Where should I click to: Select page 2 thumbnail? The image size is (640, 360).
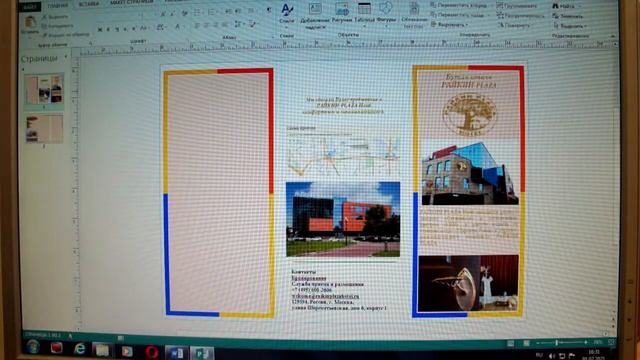44,129
